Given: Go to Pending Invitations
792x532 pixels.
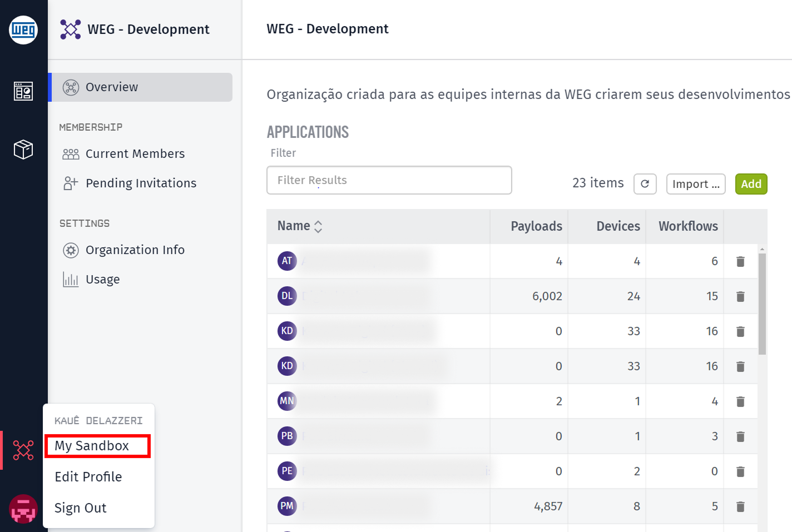Looking at the screenshot, I should pos(141,183).
